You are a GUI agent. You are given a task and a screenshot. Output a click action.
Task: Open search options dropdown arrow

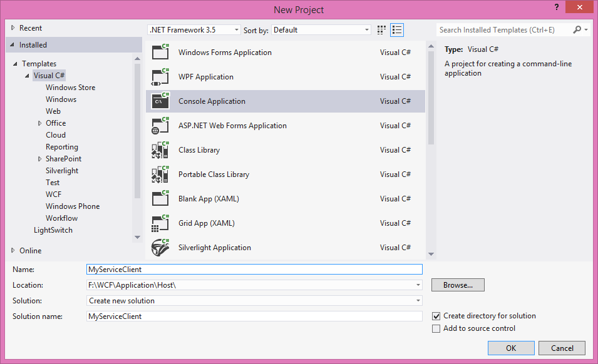click(586, 29)
